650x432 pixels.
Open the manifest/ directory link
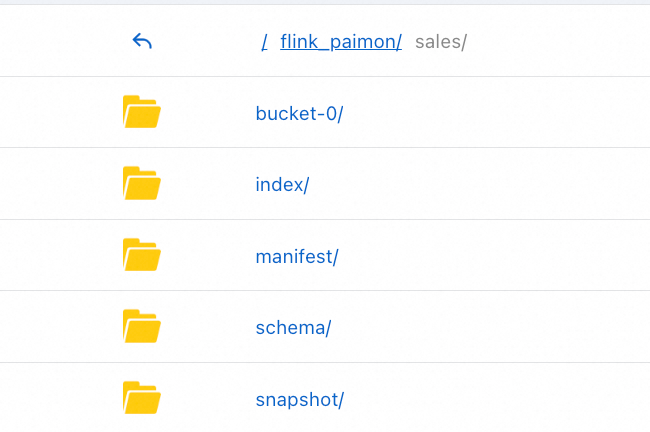tap(297, 257)
